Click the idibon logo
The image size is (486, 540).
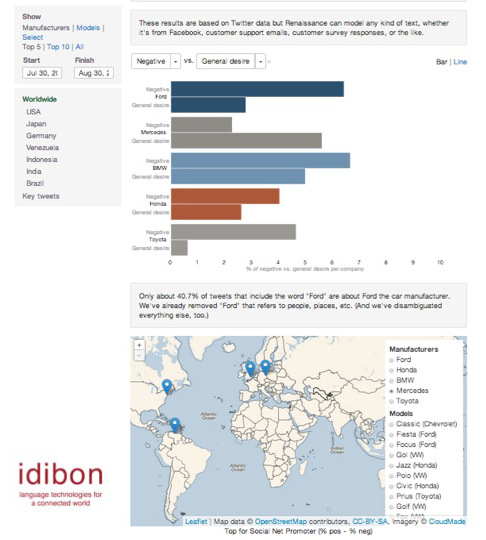pyautogui.click(x=61, y=484)
